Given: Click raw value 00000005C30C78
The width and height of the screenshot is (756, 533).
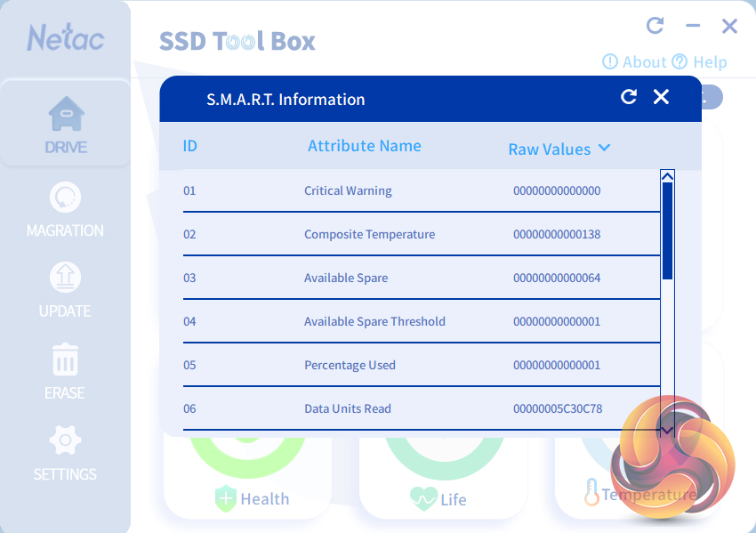Looking at the screenshot, I should [558, 408].
